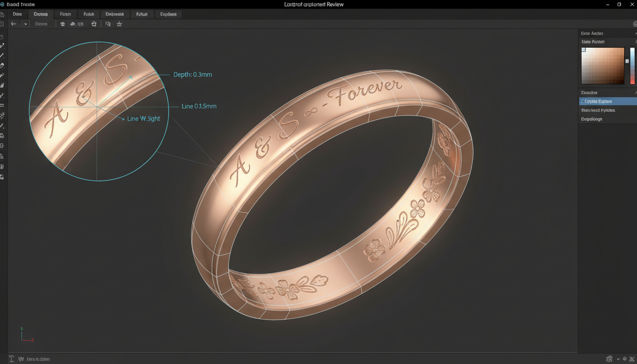Collapse the Exite Aecties panel arrow

[635, 34]
